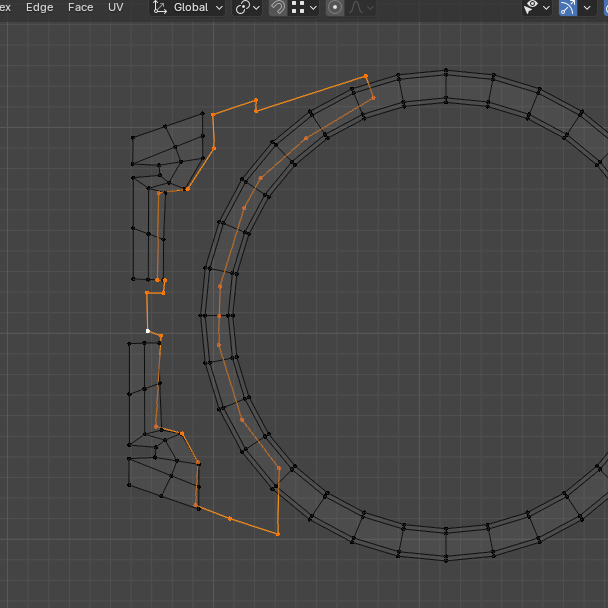Click the topmost orange selected vertex
The image size is (608, 608).
(365, 76)
